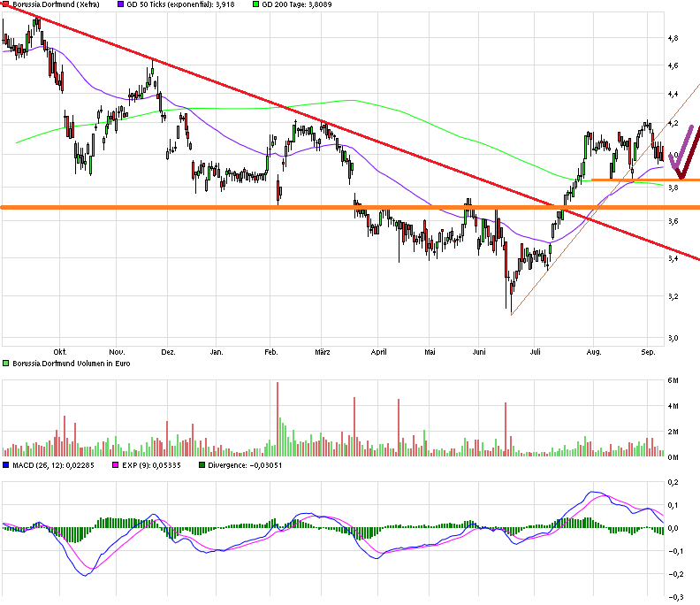
Task: Click the -0,1 MACD axis value
Action: (x=675, y=551)
